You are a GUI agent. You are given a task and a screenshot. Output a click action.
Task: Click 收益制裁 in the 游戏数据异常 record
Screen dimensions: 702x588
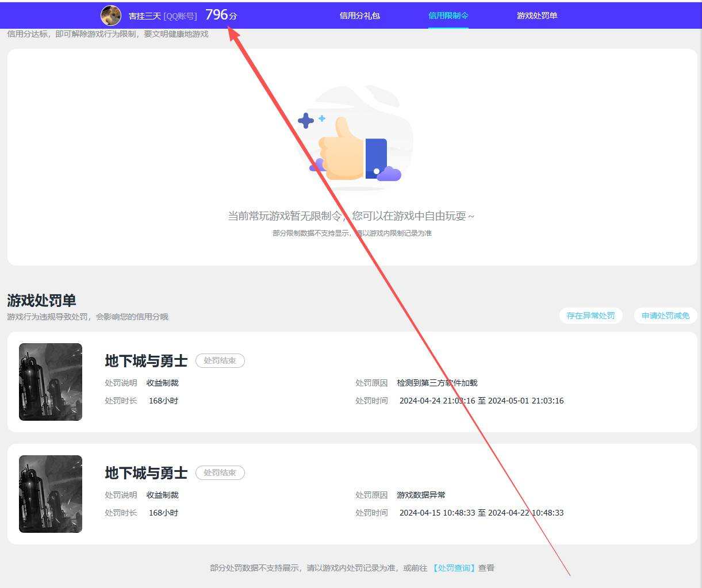click(163, 495)
